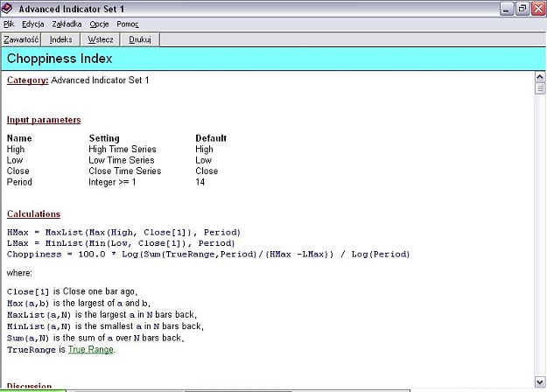This screenshot has width=547, height=392.
Task: Click the 'High Time Series' setting text
Action: click(123, 150)
